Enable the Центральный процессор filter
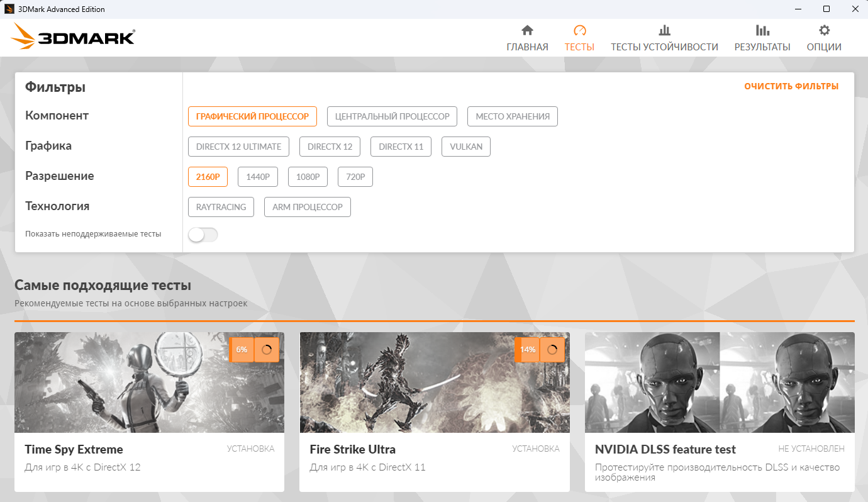The image size is (868, 502). point(392,116)
